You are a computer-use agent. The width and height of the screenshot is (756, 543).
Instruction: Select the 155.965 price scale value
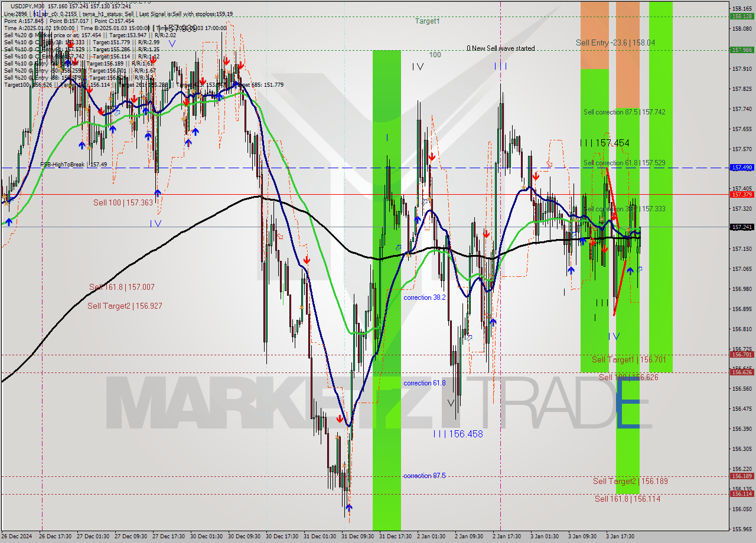[742, 529]
